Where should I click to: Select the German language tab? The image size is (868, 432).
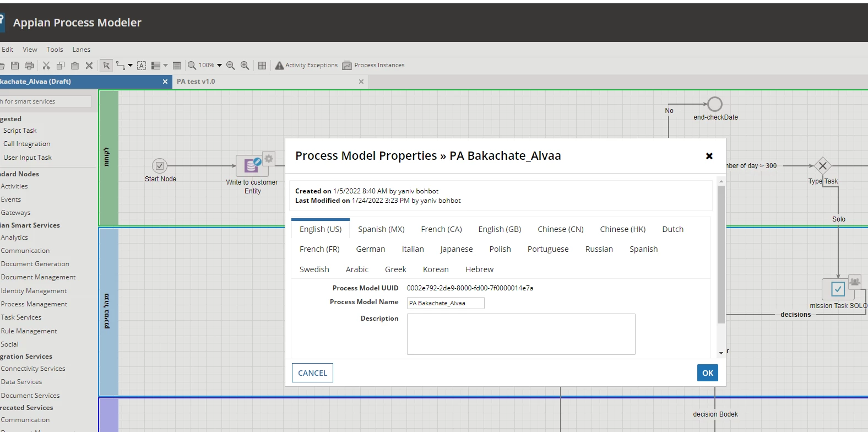pos(371,249)
